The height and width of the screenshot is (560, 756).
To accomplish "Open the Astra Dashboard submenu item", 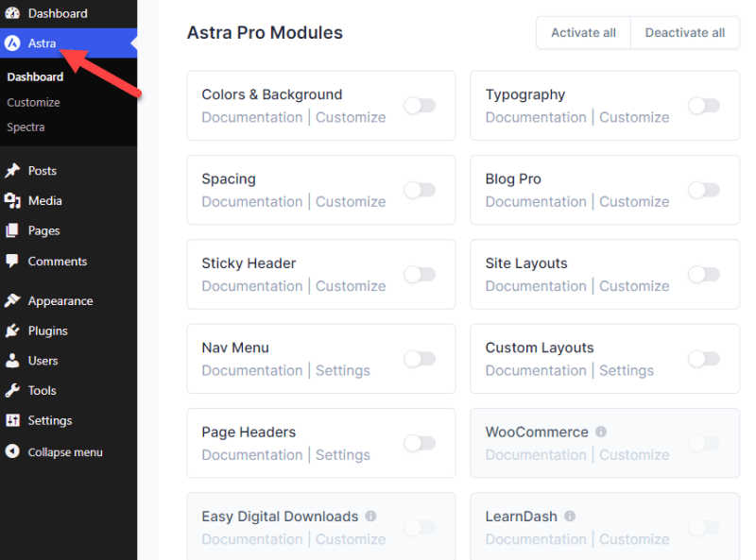I will pos(35,77).
